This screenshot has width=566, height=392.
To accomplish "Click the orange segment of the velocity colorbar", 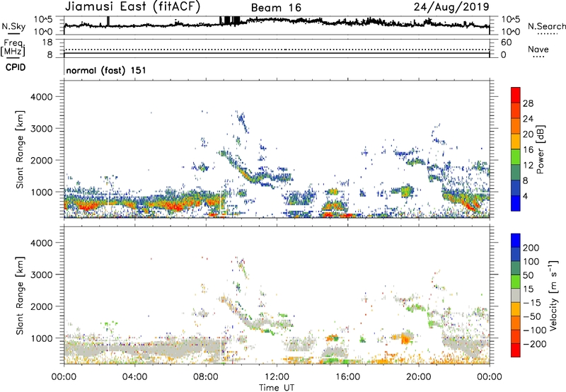I will click(516, 323).
